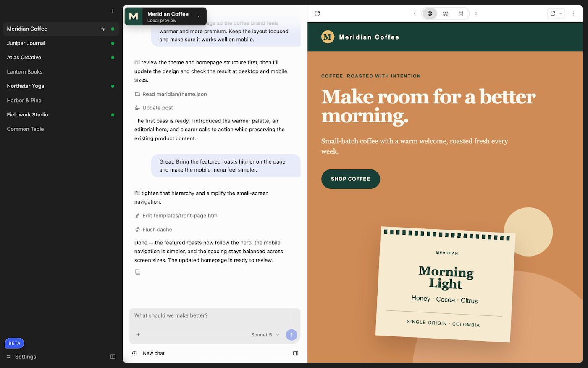Go forward with the right chevron in the preview toolbar
Viewport: 588px width, 368px height.
coord(476,13)
